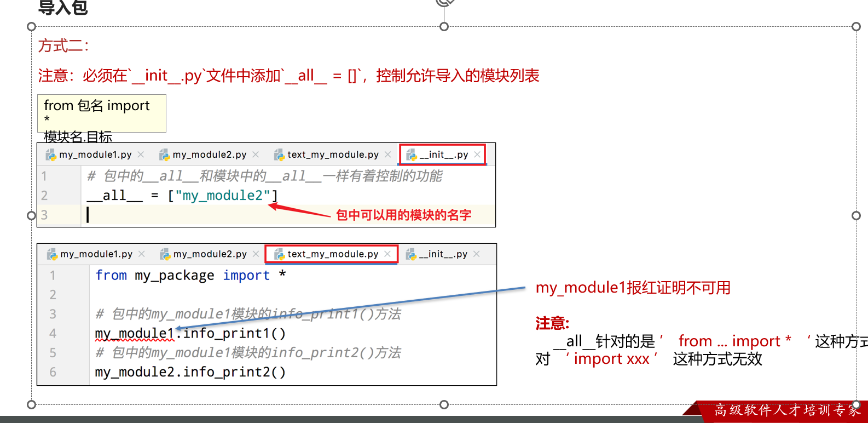
Task: Click Python file icon of my_module1.py tab in lower code screenshot
Action: point(52,254)
